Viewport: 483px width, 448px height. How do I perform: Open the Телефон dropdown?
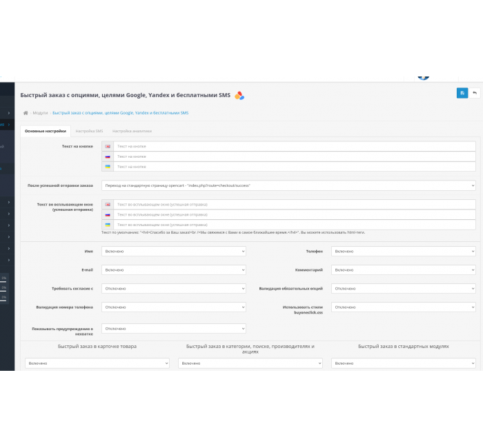point(404,252)
